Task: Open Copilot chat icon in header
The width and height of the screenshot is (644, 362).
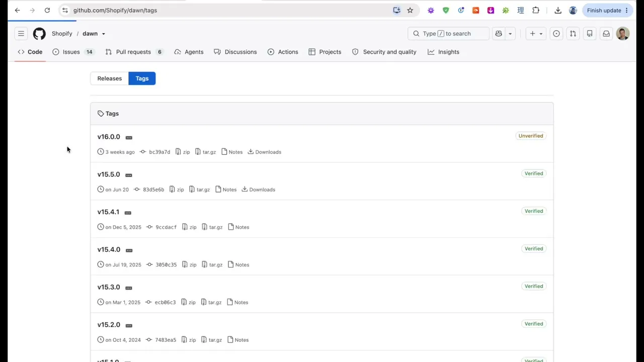Action: click(499, 34)
